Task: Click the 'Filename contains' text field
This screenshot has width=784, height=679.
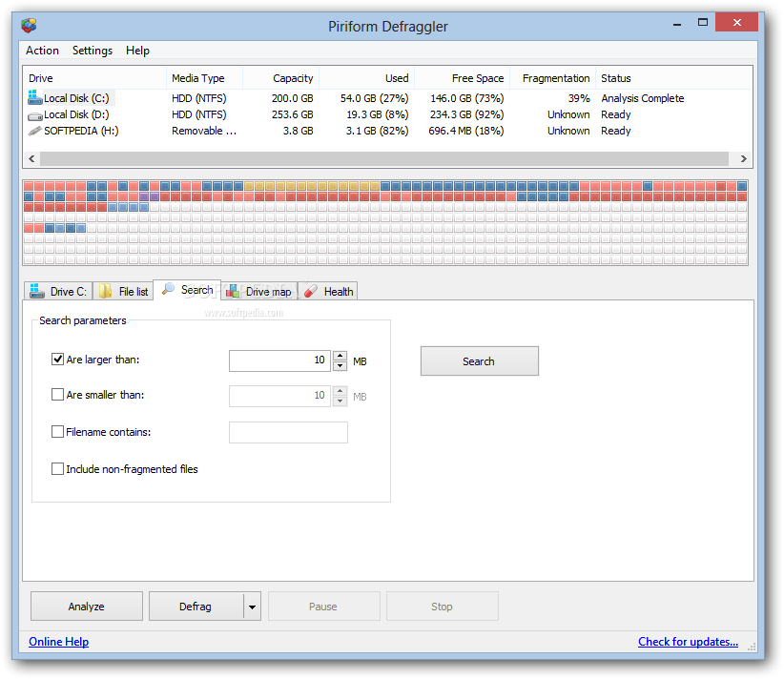Action: pos(288,433)
